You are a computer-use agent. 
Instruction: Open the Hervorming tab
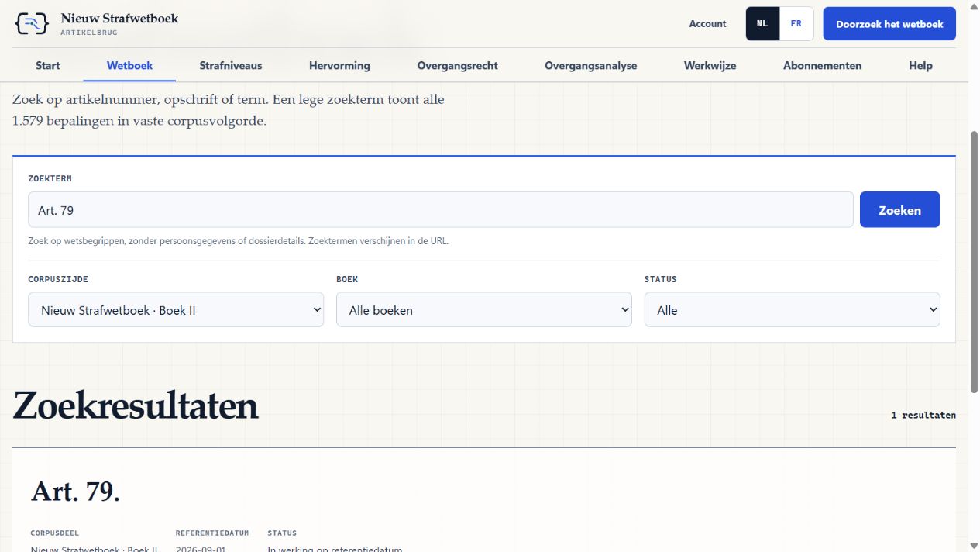point(339,66)
